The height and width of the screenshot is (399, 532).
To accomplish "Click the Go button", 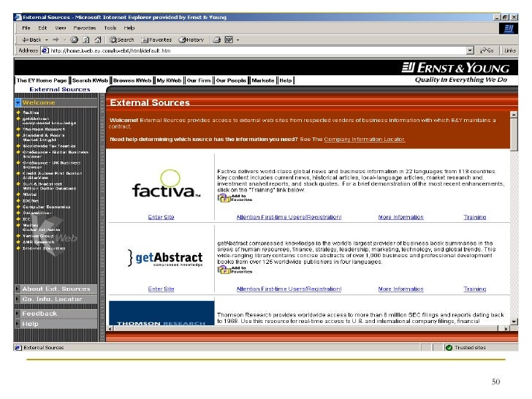I will [487, 50].
